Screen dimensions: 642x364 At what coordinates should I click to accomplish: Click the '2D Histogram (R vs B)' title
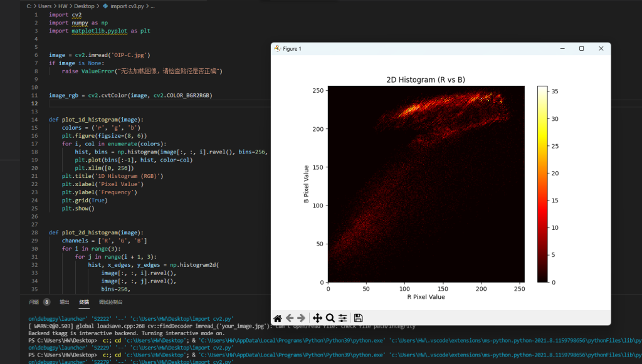[426, 80]
